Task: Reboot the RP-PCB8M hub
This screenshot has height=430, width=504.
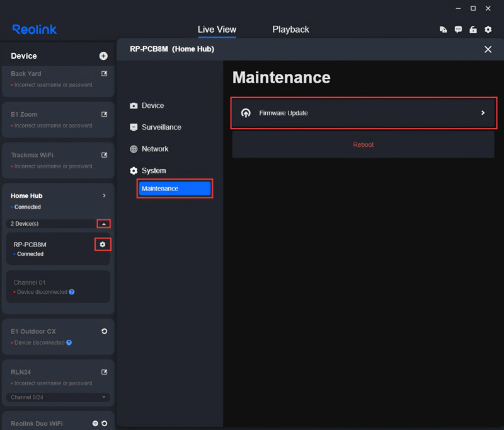Action: pyautogui.click(x=364, y=144)
